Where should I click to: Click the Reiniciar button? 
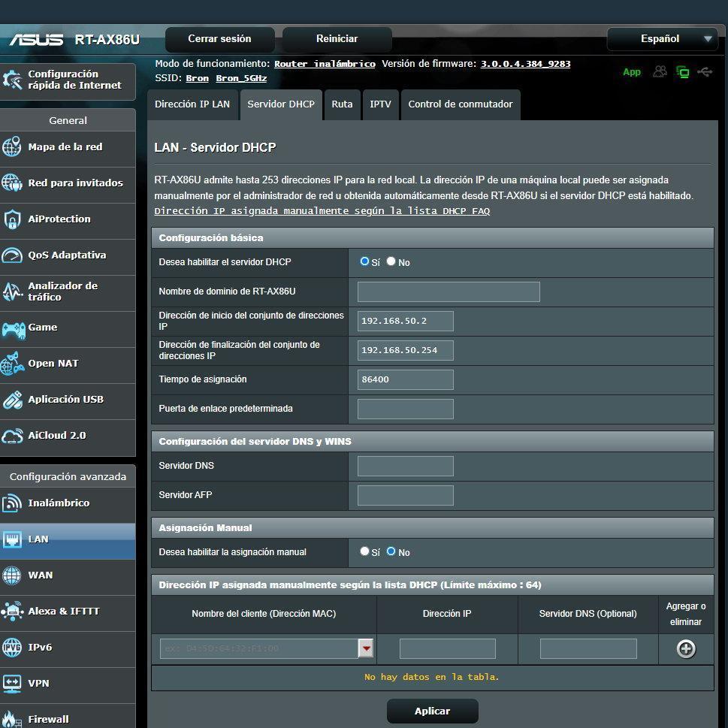[337, 39]
